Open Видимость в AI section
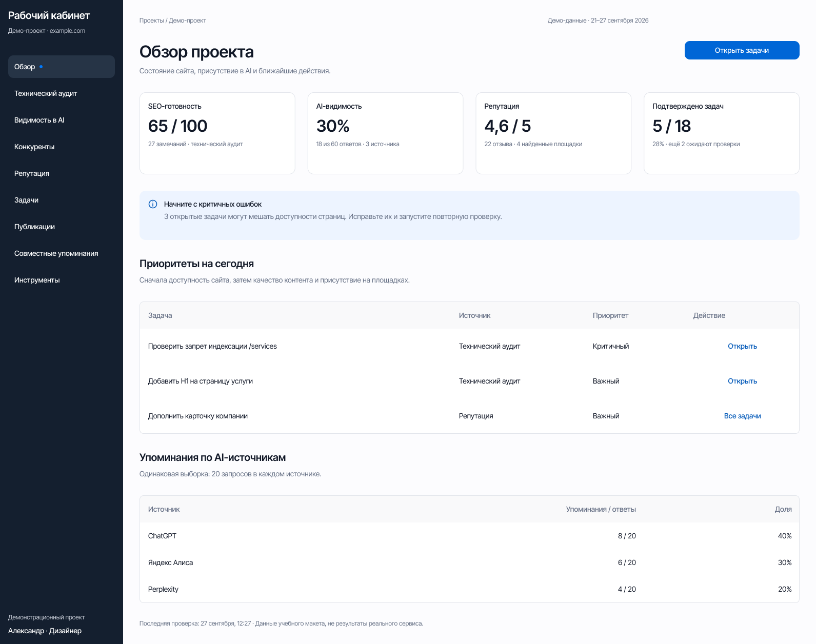 tap(62, 120)
